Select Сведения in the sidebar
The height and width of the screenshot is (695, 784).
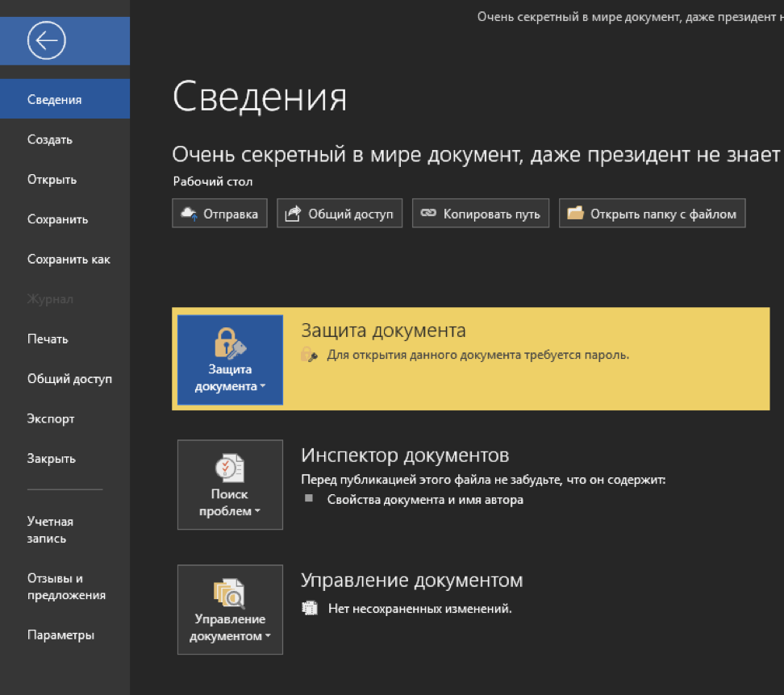(x=65, y=99)
